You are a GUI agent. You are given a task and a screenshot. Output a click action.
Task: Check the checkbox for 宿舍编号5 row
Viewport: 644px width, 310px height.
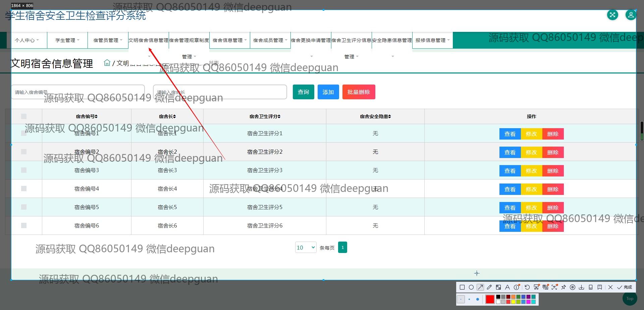click(24, 207)
